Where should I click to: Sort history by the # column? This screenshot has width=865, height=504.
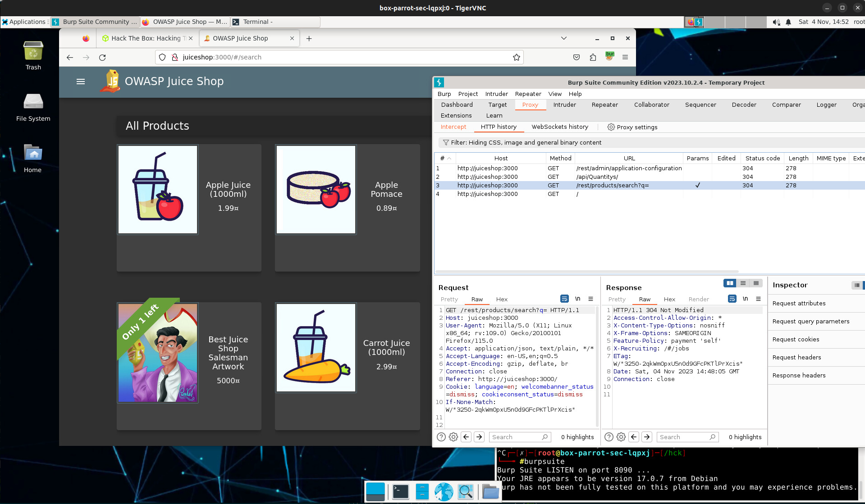pos(445,159)
